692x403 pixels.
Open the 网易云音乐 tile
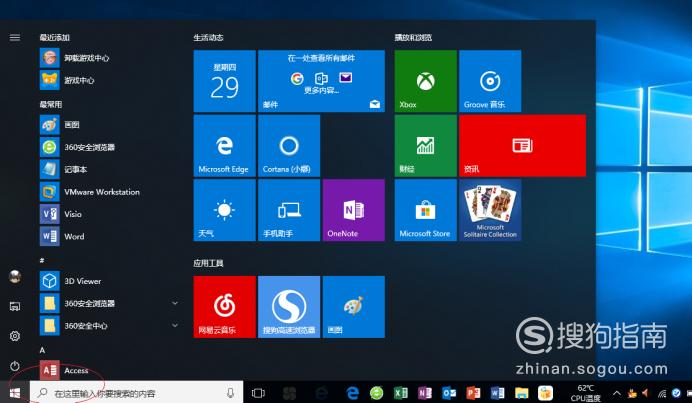pyautogui.click(x=225, y=307)
